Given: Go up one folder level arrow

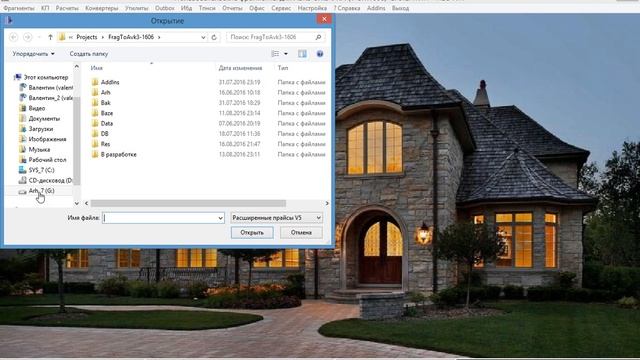Looking at the screenshot, I should pyautogui.click(x=50, y=37).
